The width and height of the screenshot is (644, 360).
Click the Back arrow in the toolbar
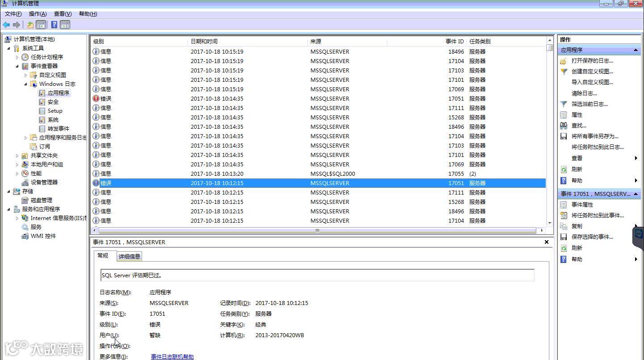pos(6,25)
